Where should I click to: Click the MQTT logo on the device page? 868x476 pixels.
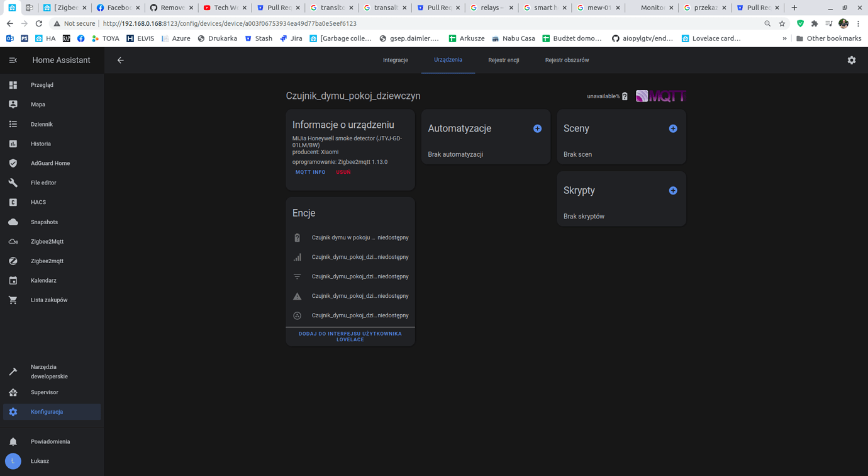pos(660,95)
